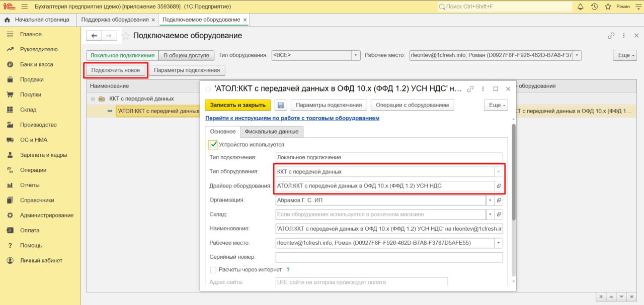
Task: Open the Организация field's open-form icon
Action: (499, 200)
